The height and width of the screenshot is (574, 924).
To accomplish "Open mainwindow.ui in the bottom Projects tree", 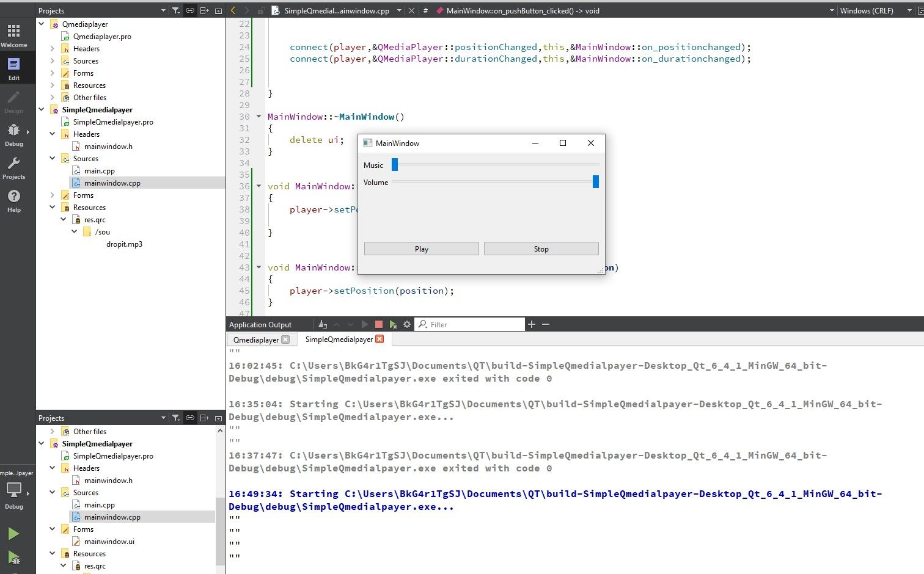I will point(109,541).
